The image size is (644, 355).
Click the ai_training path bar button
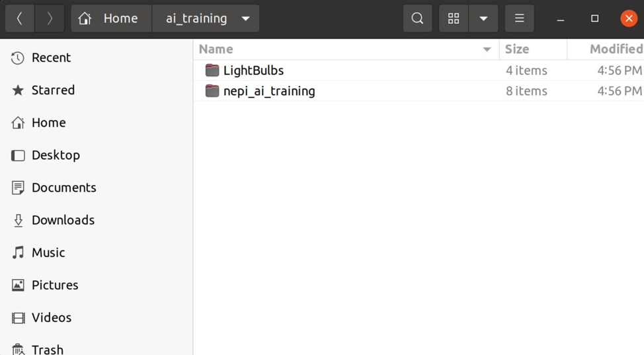pyautogui.click(x=196, y=19)
